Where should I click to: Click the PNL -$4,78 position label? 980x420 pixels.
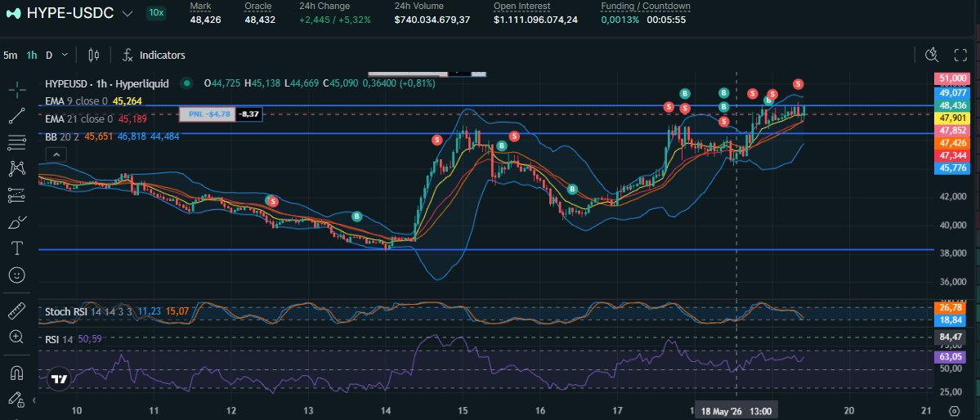pos(206,114)
